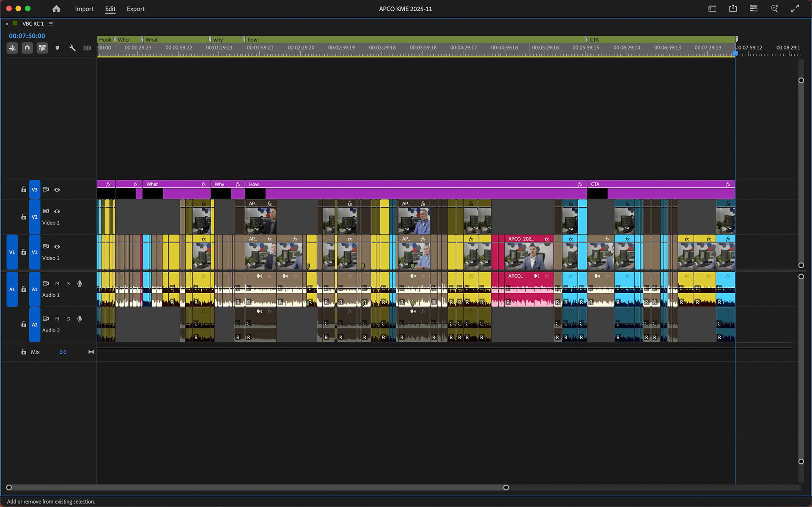This screenshot has width=812, height=507.
Task: Open the Workspaces menu at top right
Action: tap(753, 8)
